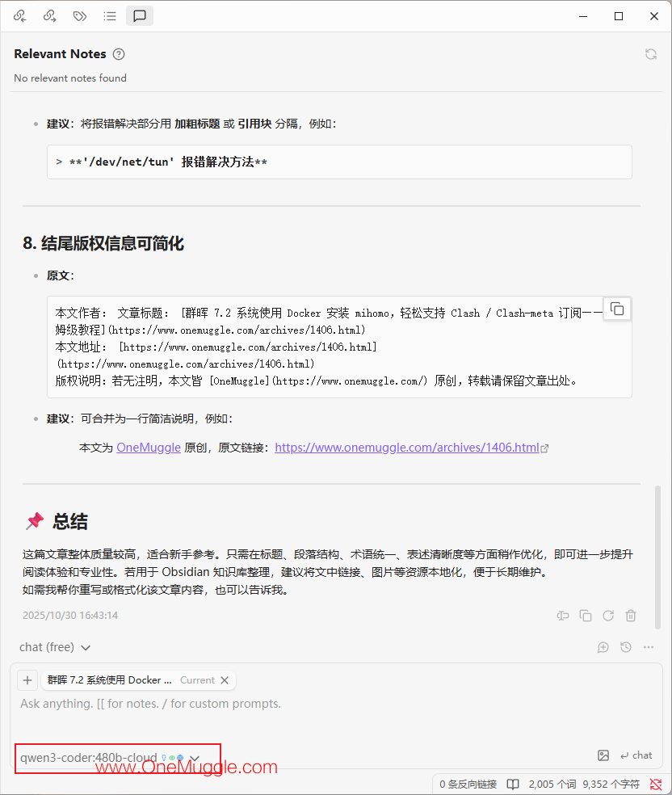Regenerate the chat response

click(x=608, y=616)
